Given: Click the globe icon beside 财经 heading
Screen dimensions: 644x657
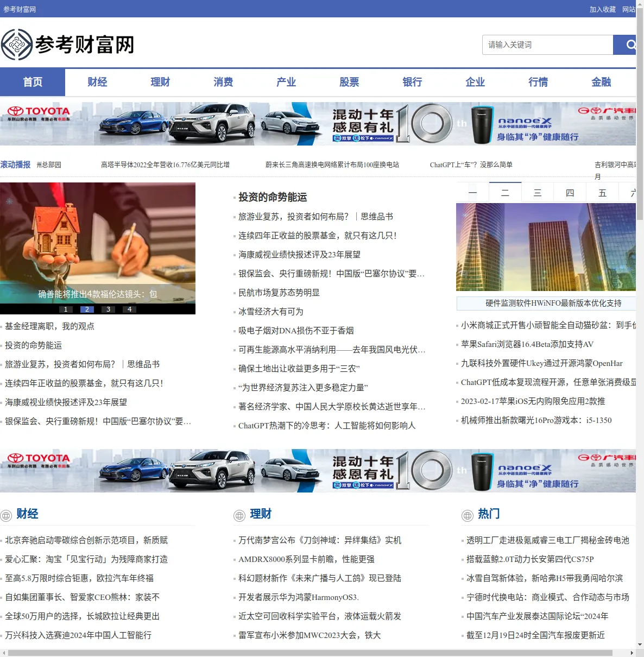Looking at the screenshot, I should point(6,515).
